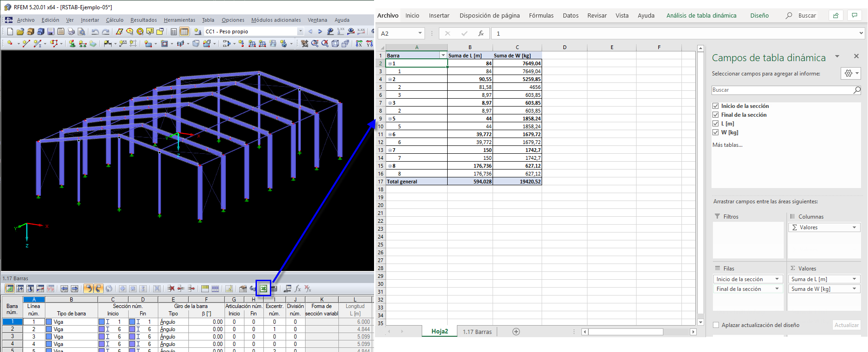Click the wireframe cube view icon in RFEM
Image resolution: width=868 pixels, height=352 pixels.
click(x=335, y=44)
